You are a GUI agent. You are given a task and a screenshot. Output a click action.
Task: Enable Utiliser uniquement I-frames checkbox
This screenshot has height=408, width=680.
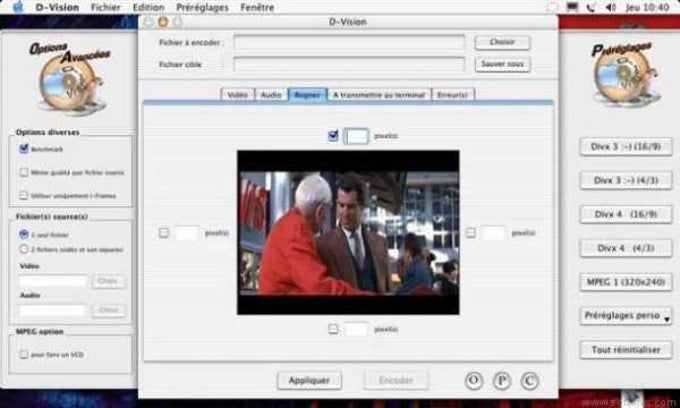click(24, 195)
